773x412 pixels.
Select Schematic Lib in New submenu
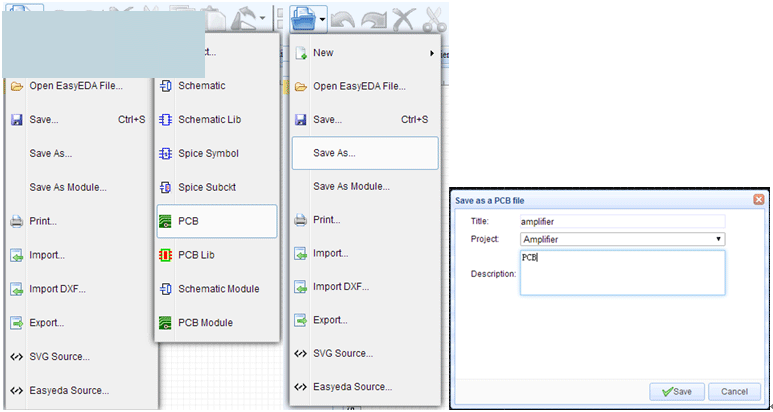click(217, 119)
